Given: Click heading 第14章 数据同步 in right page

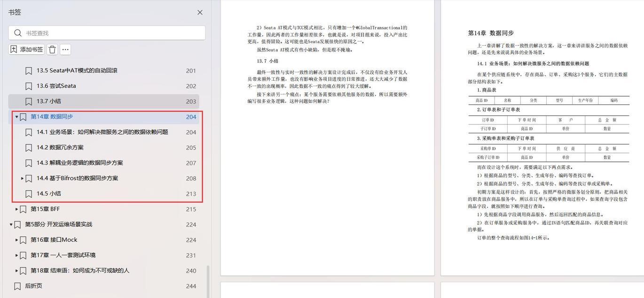Looking at the screenshot, I should pos(491,33).
